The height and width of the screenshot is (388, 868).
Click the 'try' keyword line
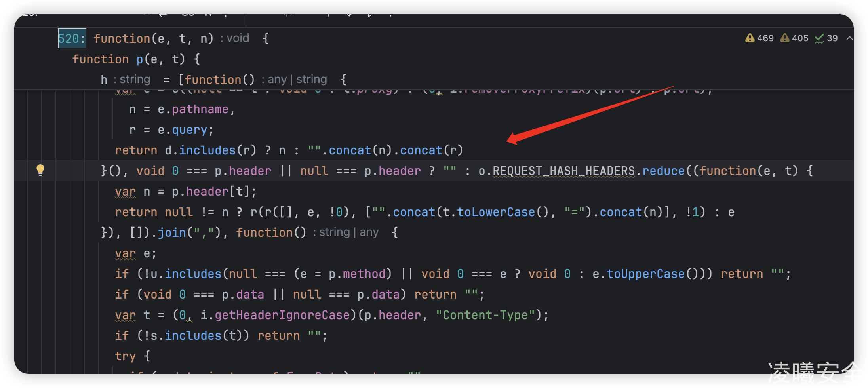click(x=125, y=356)
